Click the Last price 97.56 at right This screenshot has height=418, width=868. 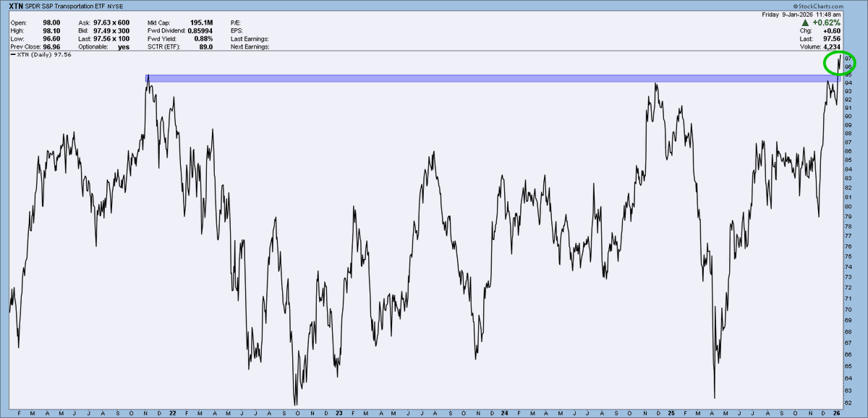(832, 39)
